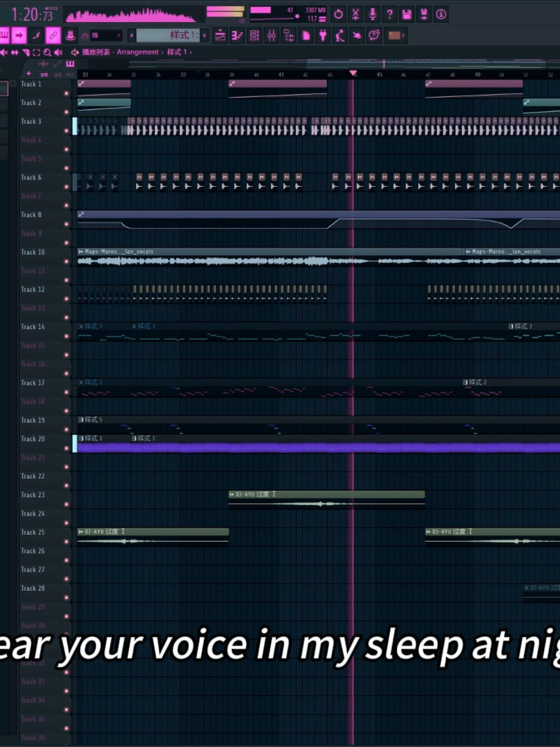
Task: Select the playlist Slip tool
Action: (15, 53)
